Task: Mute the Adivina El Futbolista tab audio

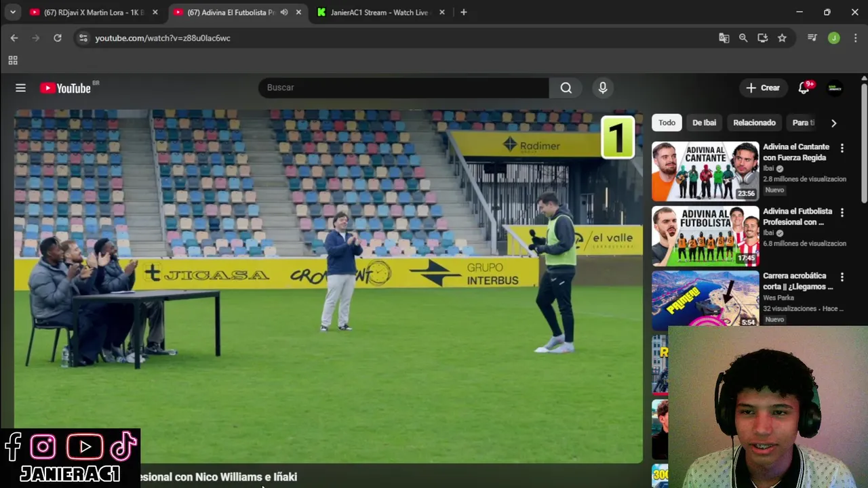Action: pos(284,12)
